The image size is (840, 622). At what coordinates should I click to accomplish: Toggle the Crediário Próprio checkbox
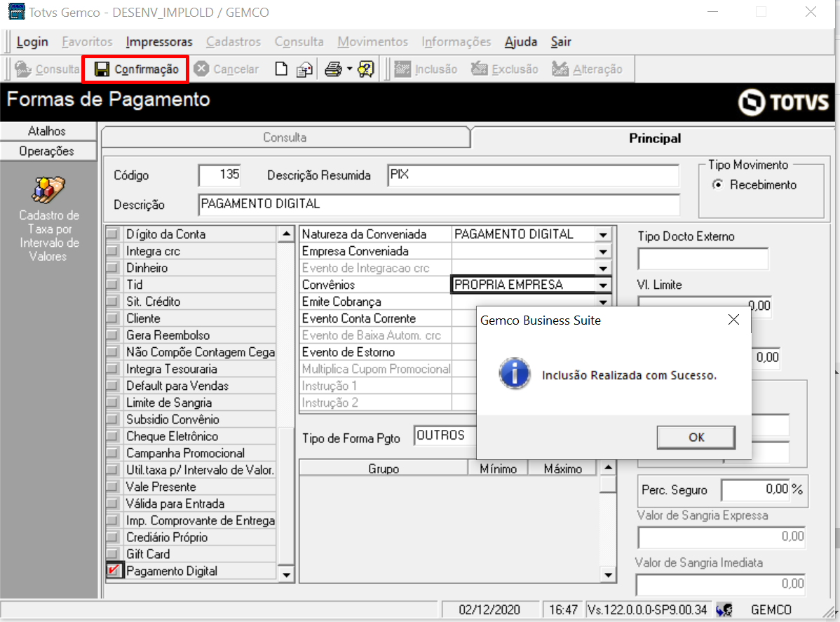pyautogui.click(x=112, y=537)
